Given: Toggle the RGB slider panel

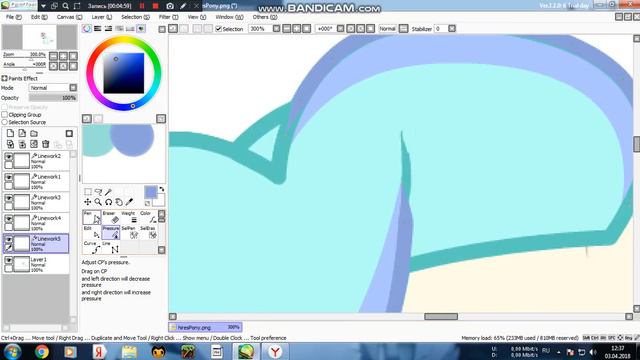Looking at the screenshot, I should [x=98, y=29].
